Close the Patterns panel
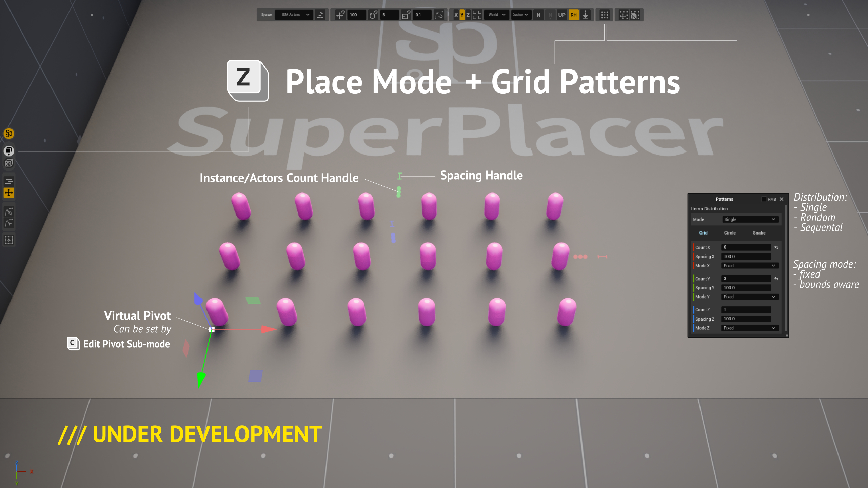This screenshot has width=868, height=488. 782,199
